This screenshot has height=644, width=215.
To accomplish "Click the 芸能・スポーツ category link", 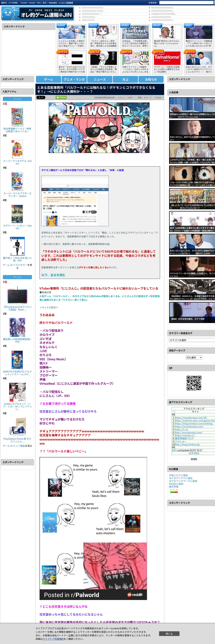I will coord(144,98).
